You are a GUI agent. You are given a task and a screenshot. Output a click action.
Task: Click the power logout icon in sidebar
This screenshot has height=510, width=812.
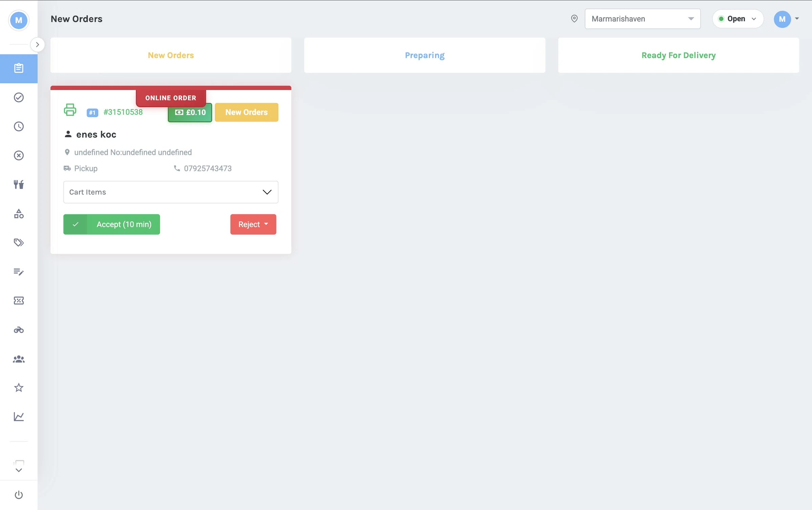click(x=19, y=495)
